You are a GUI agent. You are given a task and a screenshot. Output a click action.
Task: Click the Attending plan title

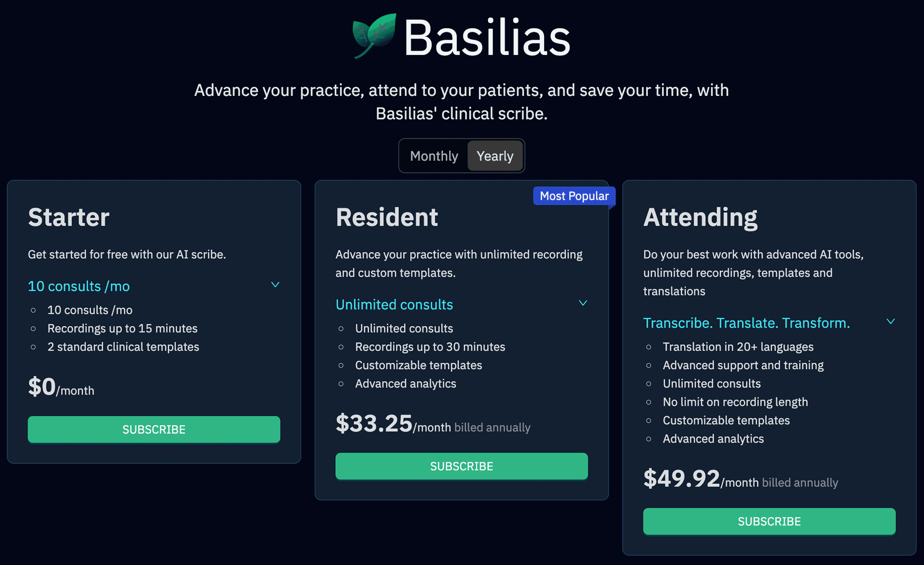[x=700, y=217]
